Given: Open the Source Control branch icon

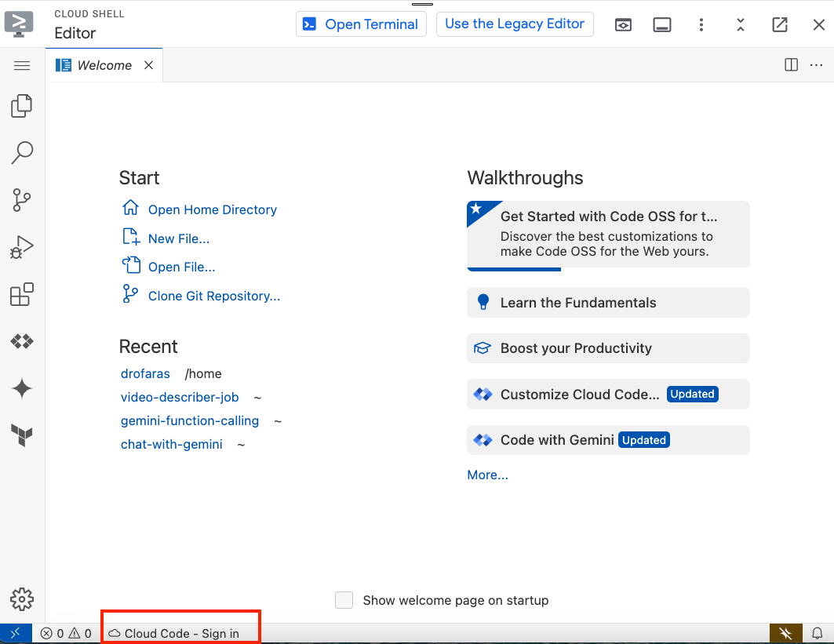Looking at the screenshot, I should (22, 201).
